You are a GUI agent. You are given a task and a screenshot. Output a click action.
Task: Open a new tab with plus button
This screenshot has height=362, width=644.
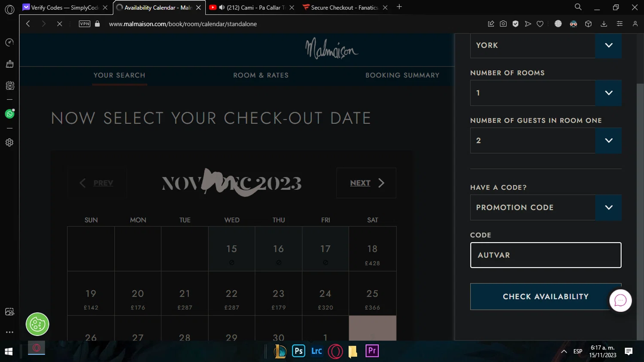[x=399, y=7]
